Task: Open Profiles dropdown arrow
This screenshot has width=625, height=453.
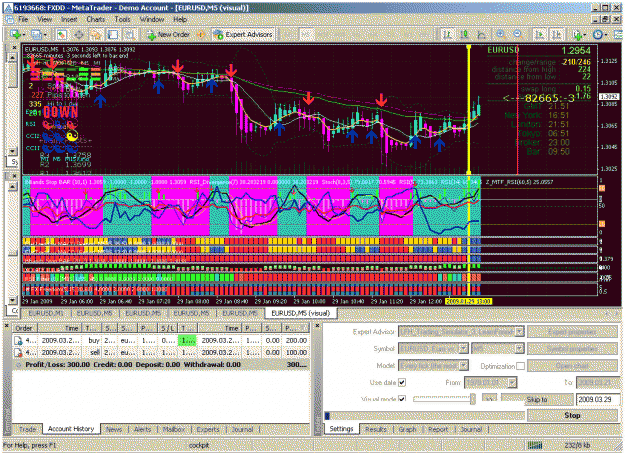Action: 45,35
